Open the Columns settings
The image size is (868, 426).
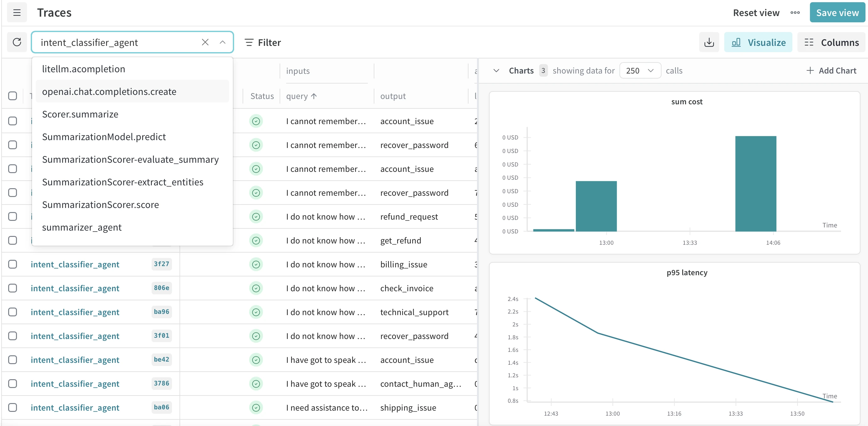tap(831, 42)
